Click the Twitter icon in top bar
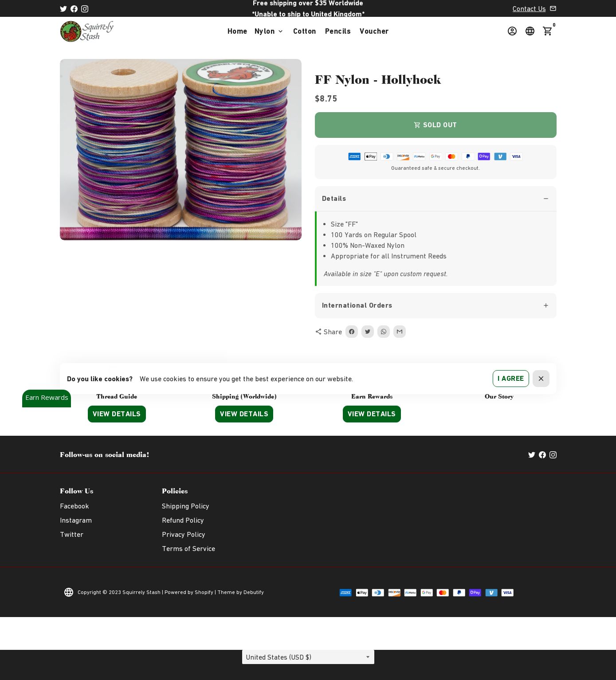This screenshot has width=616, height=680. pos(63,9)
